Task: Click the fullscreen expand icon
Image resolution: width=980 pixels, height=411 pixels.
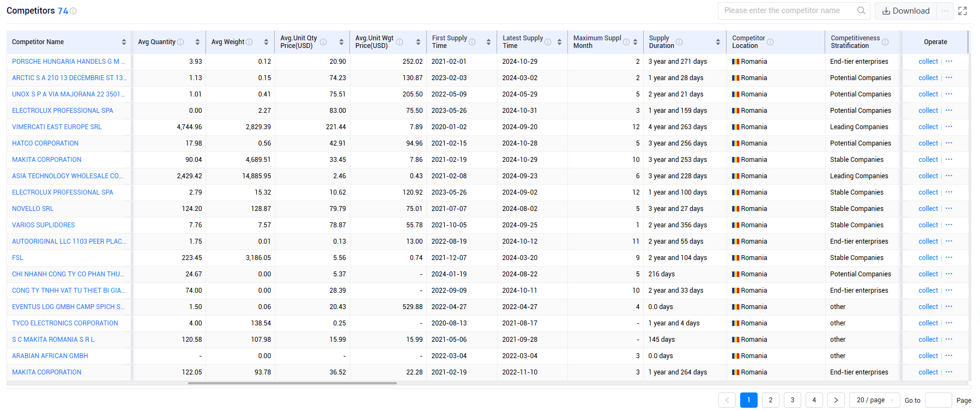Action: point(963,11)
